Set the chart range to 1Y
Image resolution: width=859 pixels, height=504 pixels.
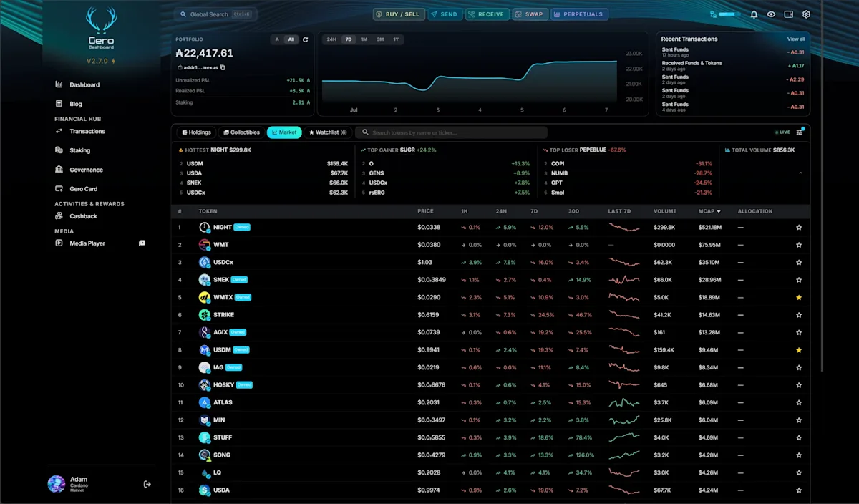[x=396, y=39]
